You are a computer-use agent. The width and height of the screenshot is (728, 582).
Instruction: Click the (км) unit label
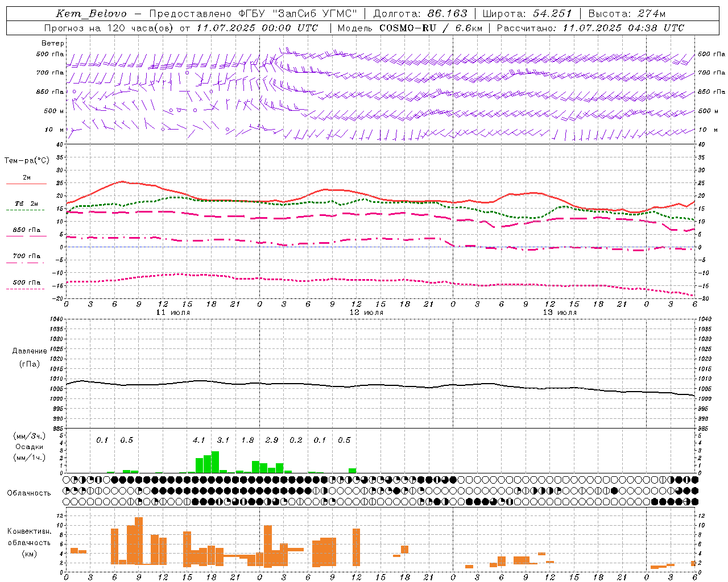point(29,553)
